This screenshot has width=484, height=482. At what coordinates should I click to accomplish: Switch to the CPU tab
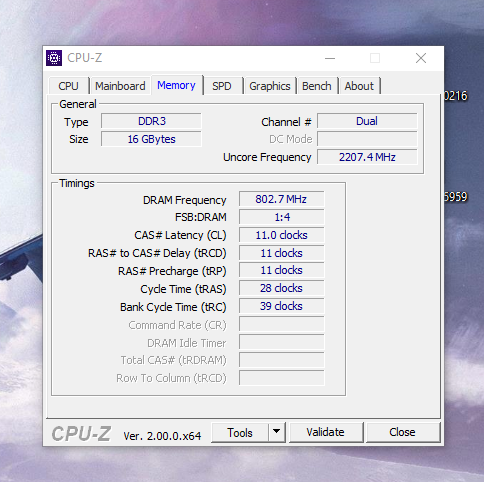point(69,86)
